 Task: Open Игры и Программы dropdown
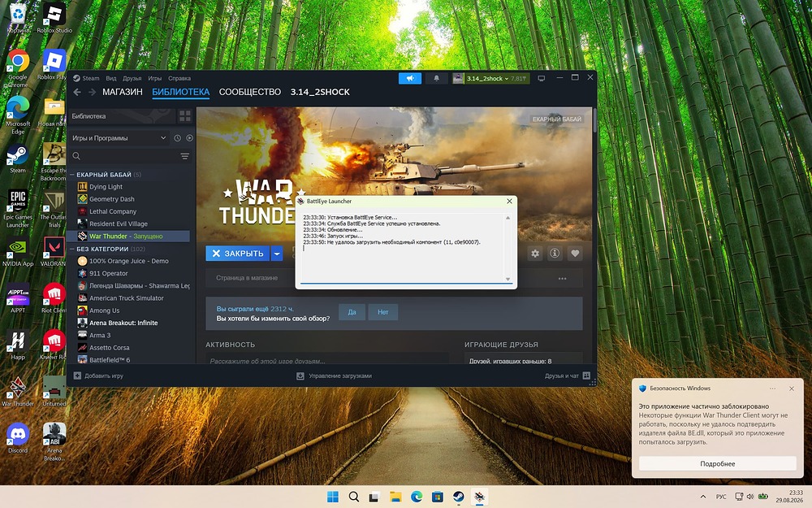click(119, 138)
